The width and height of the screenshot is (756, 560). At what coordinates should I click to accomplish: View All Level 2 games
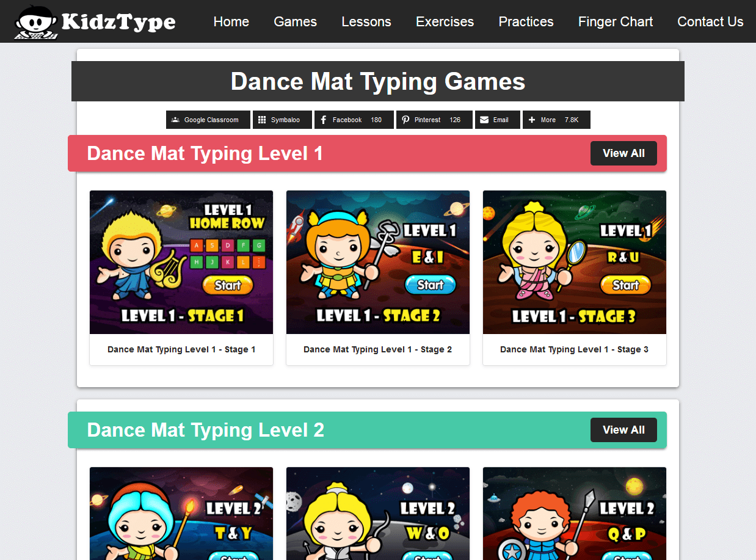[623, 430]
